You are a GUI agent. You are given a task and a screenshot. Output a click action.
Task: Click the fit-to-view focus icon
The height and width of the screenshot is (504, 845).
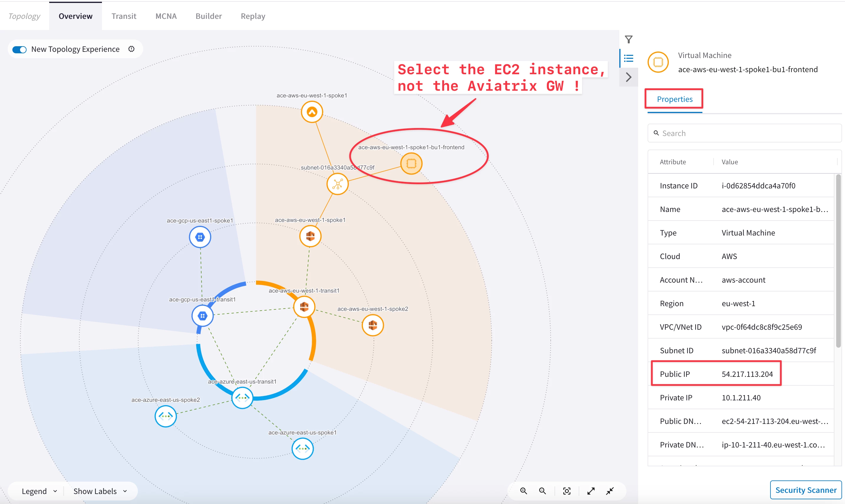[x=567, y=491]
